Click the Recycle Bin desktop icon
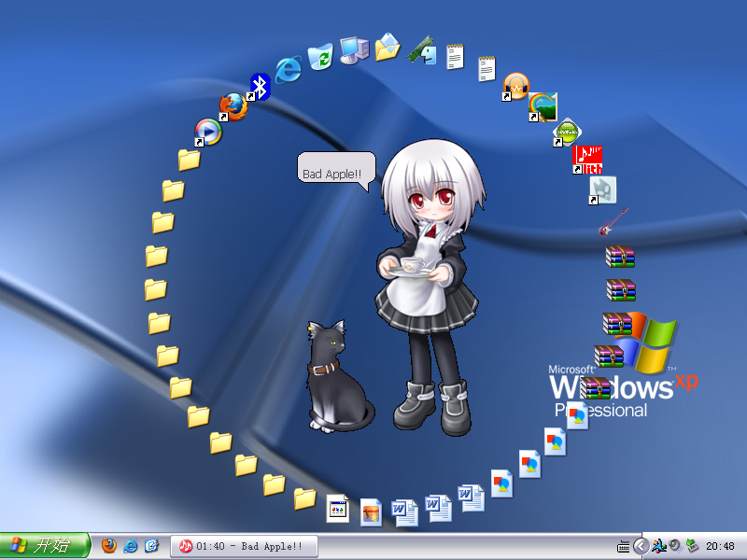The width and height of the screenshot is (747, 560). click(x=320, y=57)
